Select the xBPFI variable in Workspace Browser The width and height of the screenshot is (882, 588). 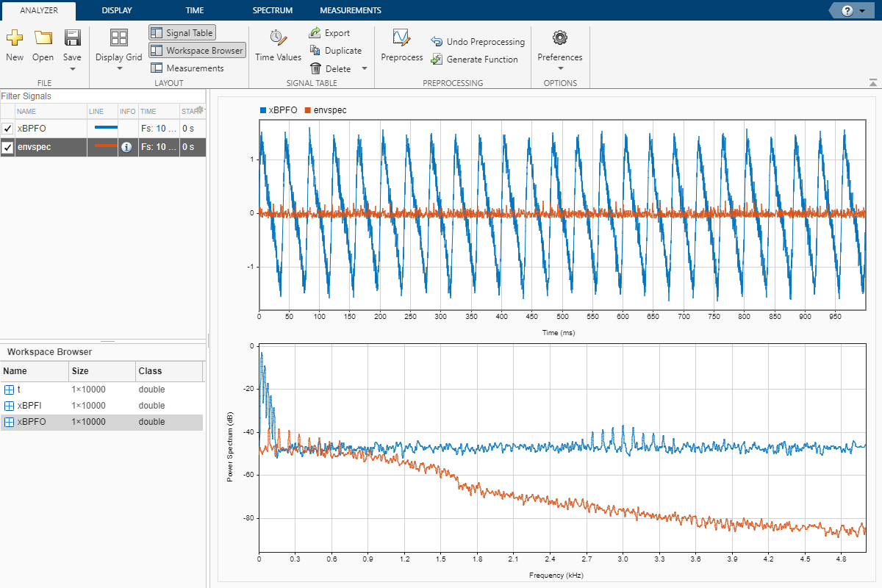31,406
